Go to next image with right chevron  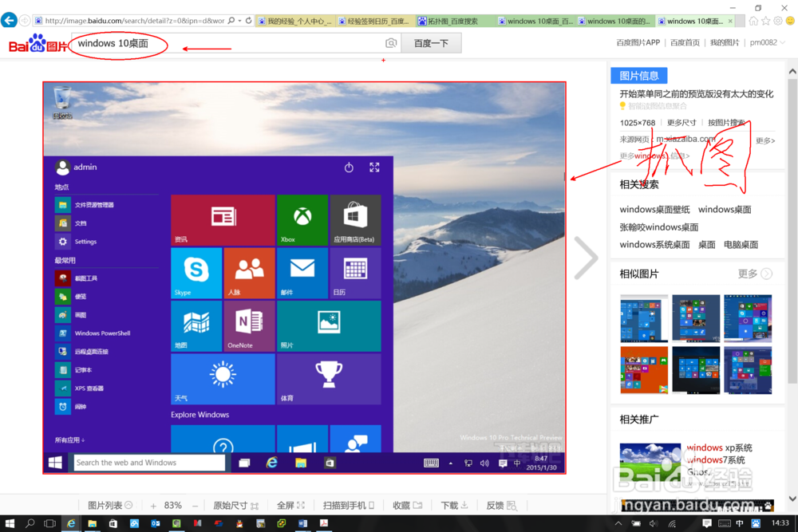pos(586,258)
